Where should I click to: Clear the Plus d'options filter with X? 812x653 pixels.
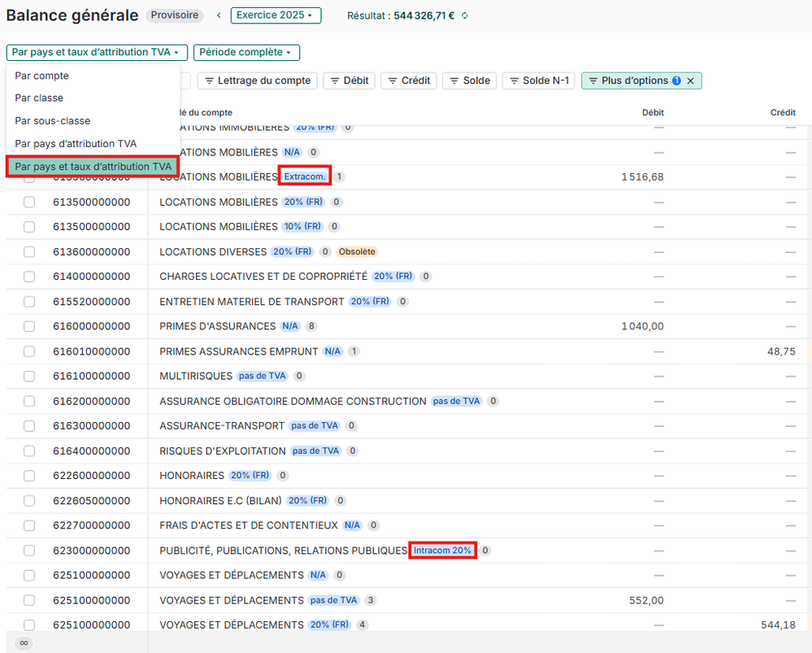(x=690, y=81)
